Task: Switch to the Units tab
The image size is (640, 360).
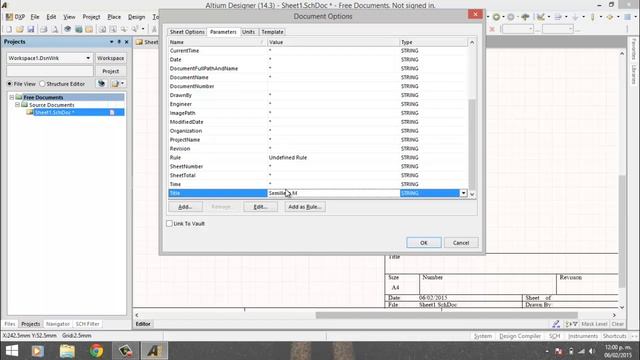Action: 248,32
